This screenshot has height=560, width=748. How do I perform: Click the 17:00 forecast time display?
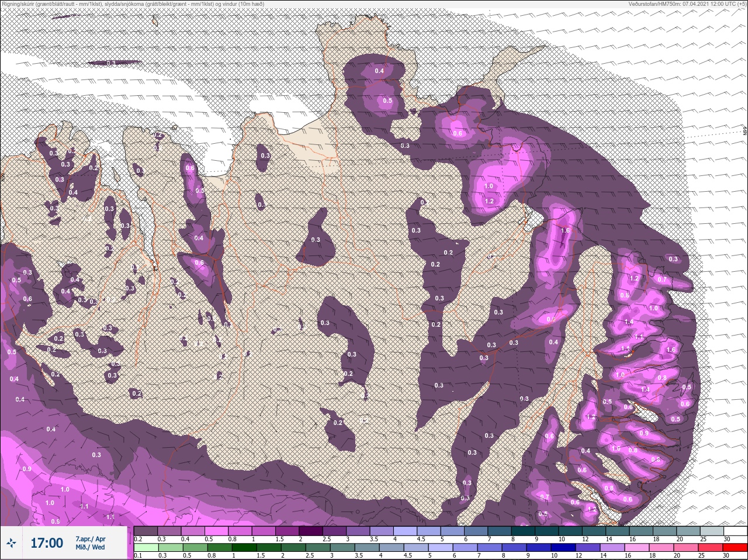(47, 543)
